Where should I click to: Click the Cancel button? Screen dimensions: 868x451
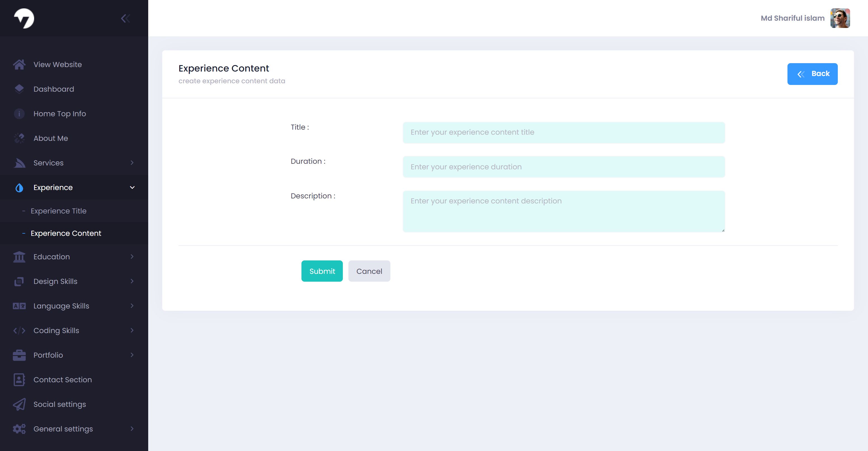(x=369, y=271)
